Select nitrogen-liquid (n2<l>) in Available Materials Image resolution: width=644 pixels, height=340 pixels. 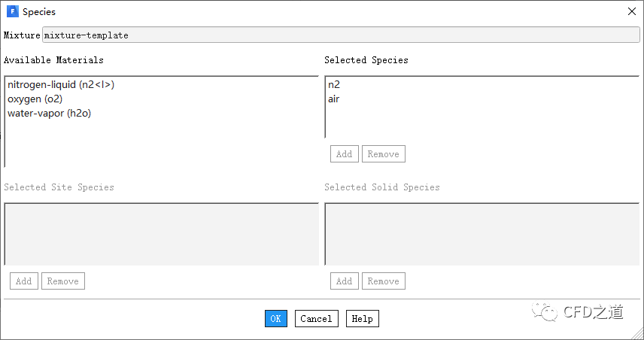(x=61, y=85)
